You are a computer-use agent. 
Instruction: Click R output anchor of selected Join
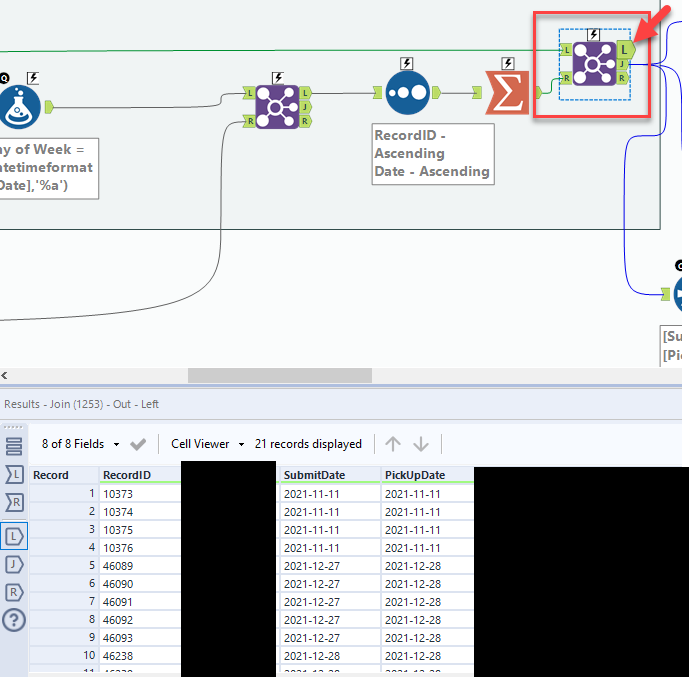[x=622, y=79]
